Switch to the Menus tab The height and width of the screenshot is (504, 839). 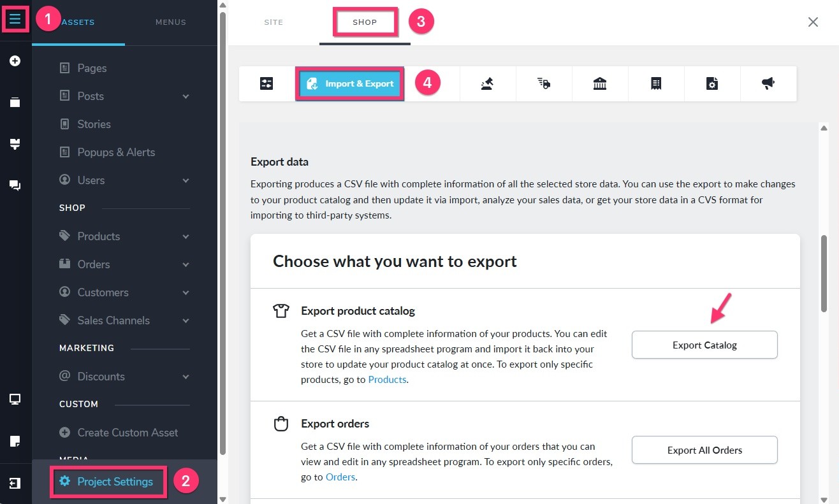[171, 22]
